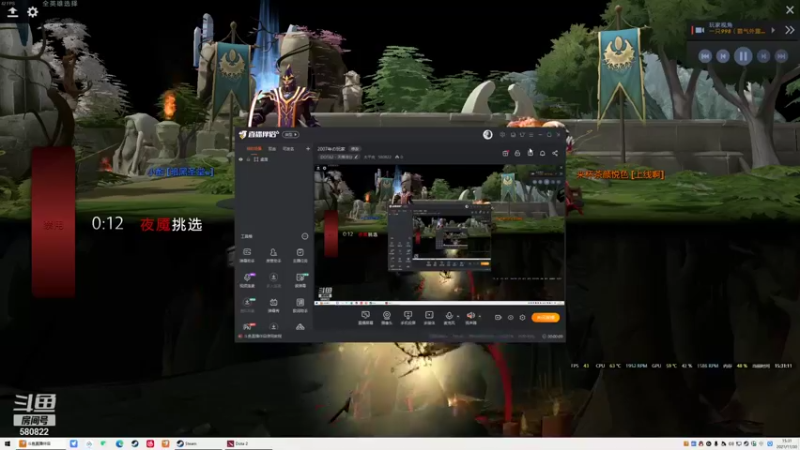Screen dimensions: 800x450
Task: Click the orange start streaming button
Action: 545,317
